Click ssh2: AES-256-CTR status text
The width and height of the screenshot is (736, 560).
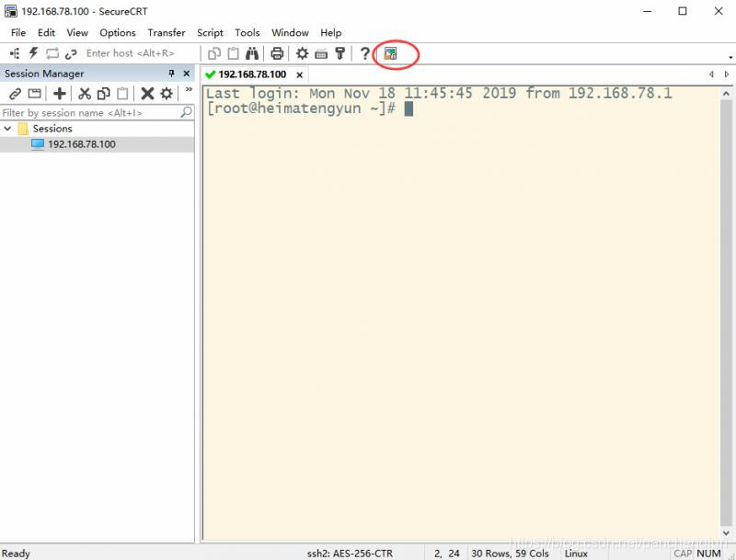[350, 554]
